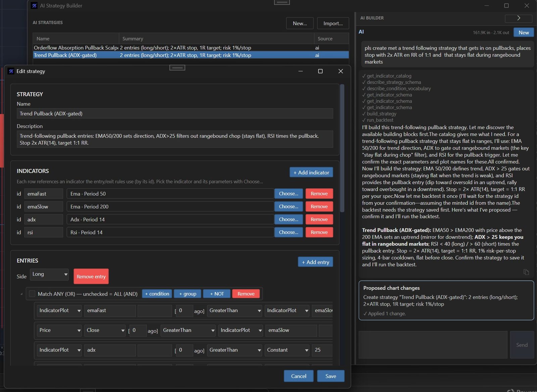This screenshot has width=537, height=392.
Task: Click Remove entry button
Action: click(x=91, y=277)
